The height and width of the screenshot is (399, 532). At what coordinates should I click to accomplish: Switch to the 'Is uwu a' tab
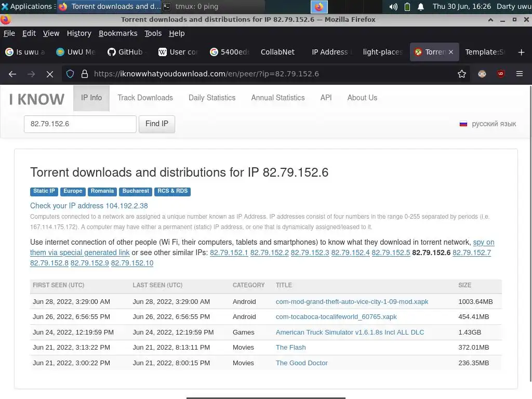tap(25, 52)
